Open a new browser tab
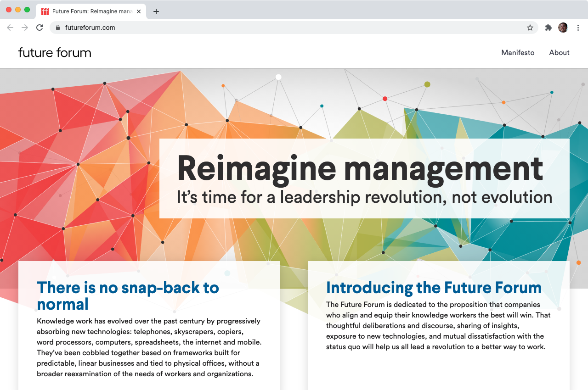 click(x=156, y=11)
